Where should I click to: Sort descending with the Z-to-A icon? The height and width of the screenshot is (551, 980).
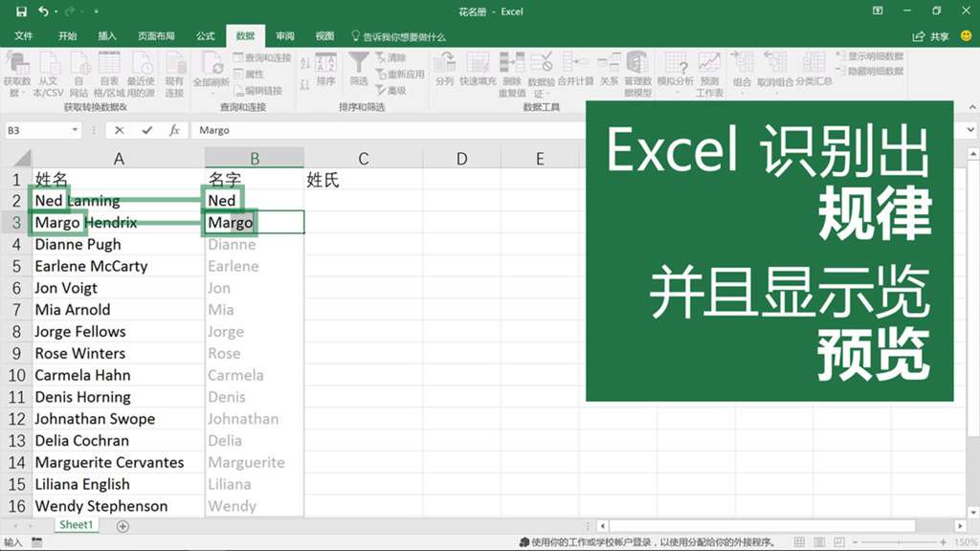[305, 84]
